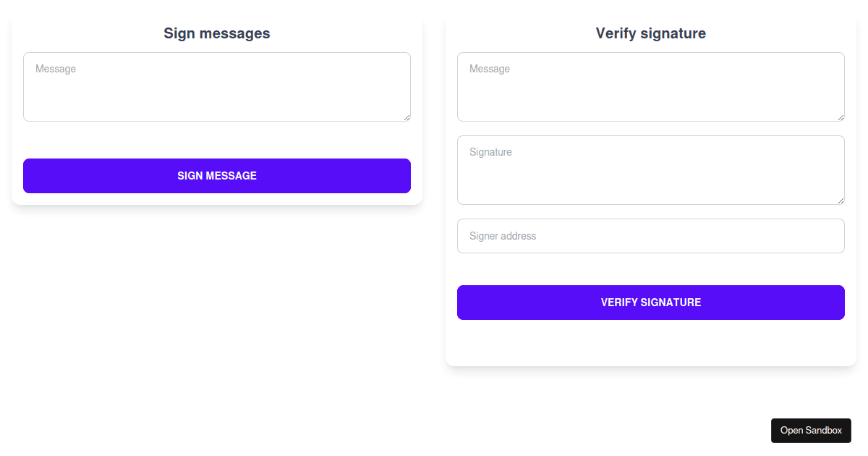868x456 pixels.
Task: Click the purple SIGN MESSAGE button label
Action: pyautogui.click(x=217, y=175)
